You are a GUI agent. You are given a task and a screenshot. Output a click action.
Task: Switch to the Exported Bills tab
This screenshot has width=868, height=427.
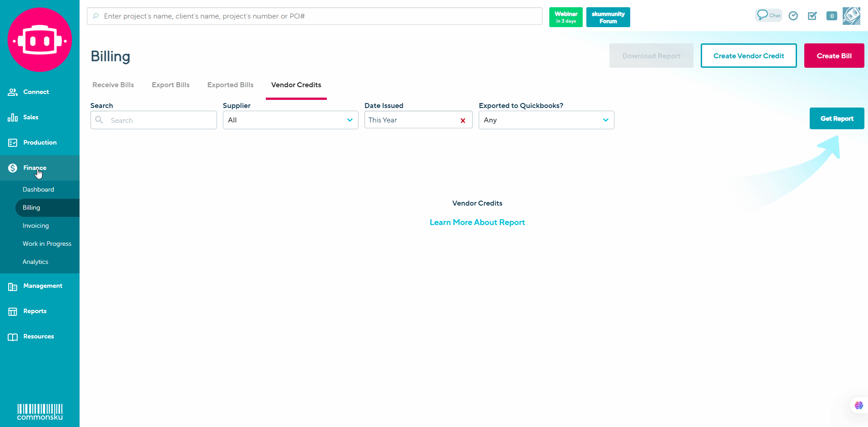pos(230,85)
